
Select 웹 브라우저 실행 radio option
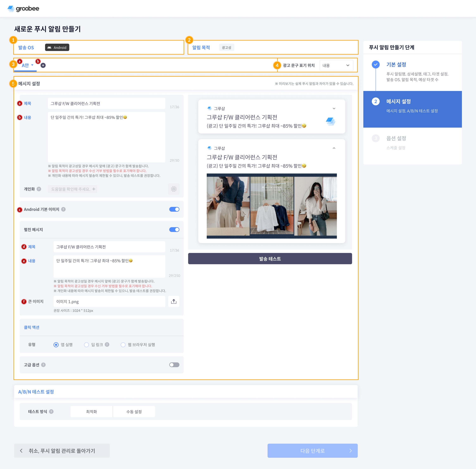point(123,345)
